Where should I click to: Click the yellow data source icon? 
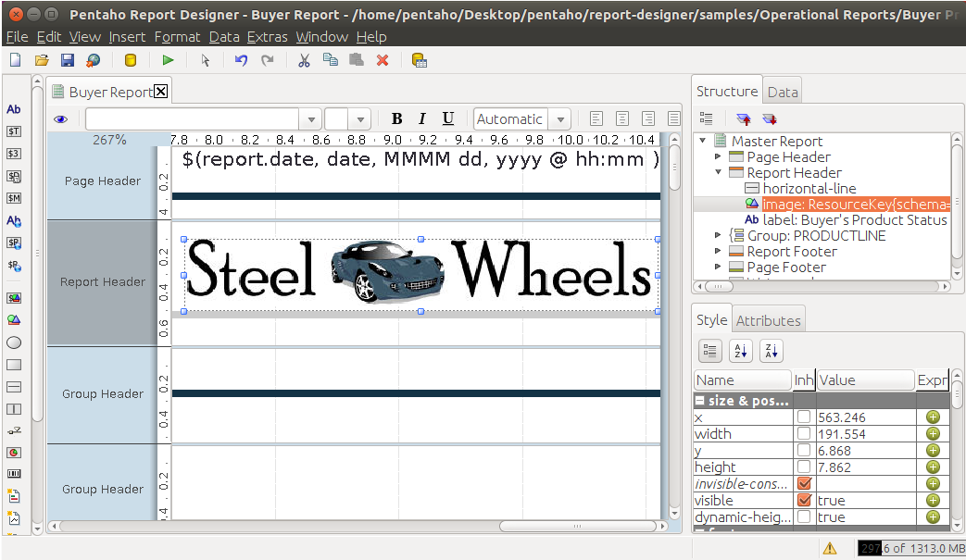click(x=130, y=60)
